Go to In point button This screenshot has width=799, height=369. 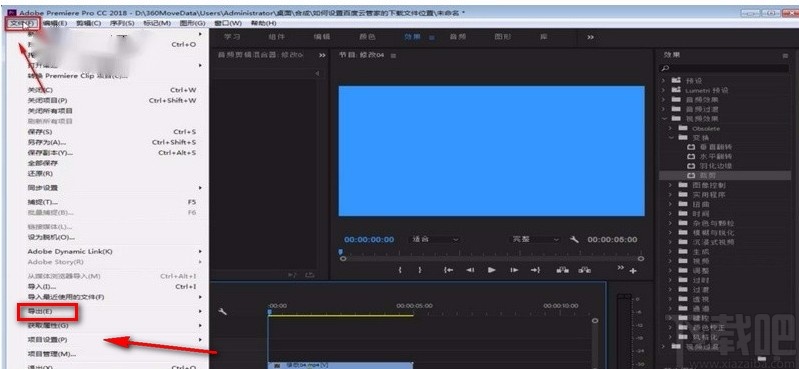(448, 270)
